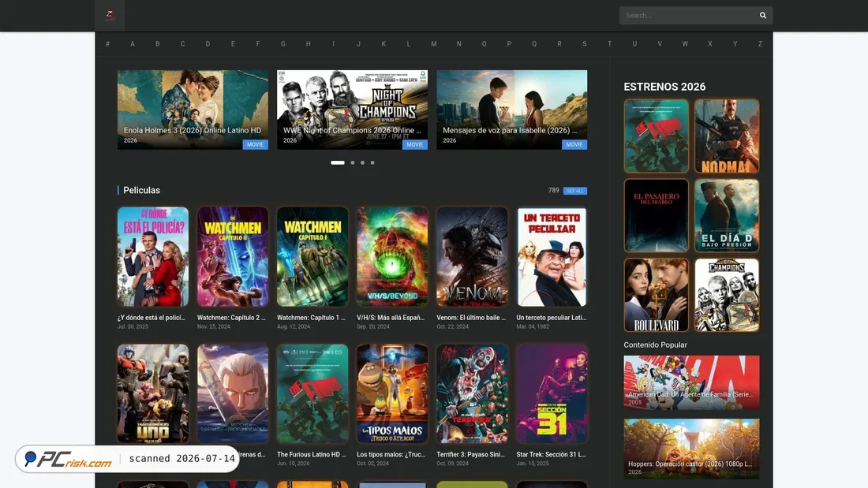
Task: Click title link ¿Y dónde está el polící...
Action: pos(152,318)
